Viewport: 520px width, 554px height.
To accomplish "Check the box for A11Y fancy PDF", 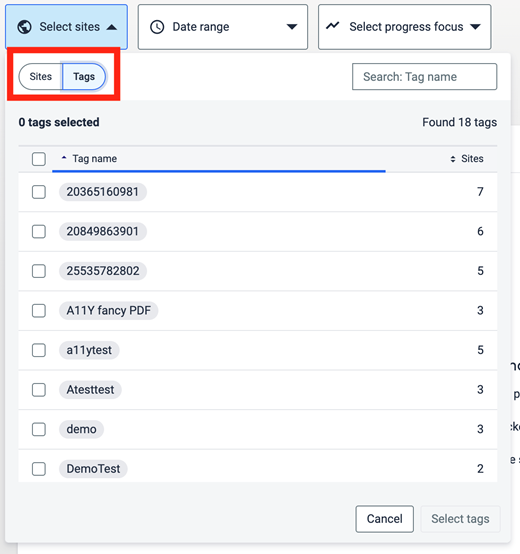I will pyautogui.click(x=39, y=311).
